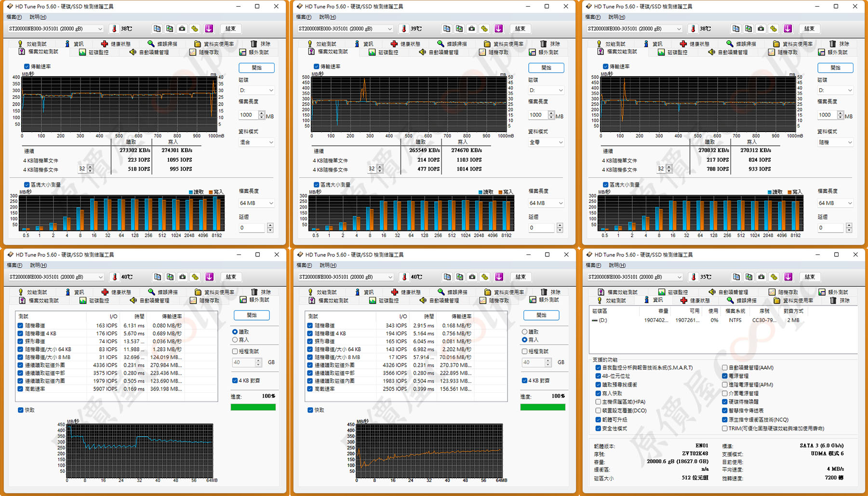Open the 64 MB dropdown in the top-right window
The width and height of the screenshot is (868, 496).
tap(836, 203)
